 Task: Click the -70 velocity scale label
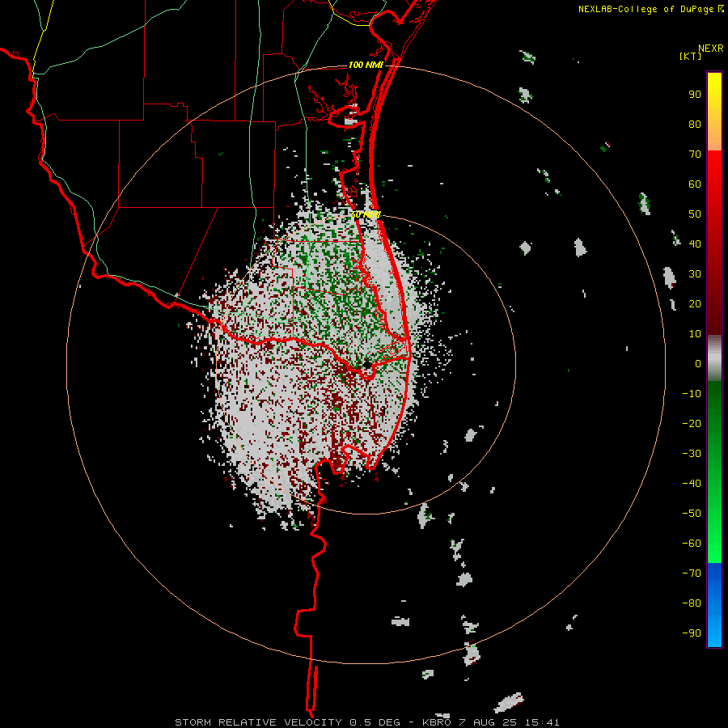click(692, 574)
